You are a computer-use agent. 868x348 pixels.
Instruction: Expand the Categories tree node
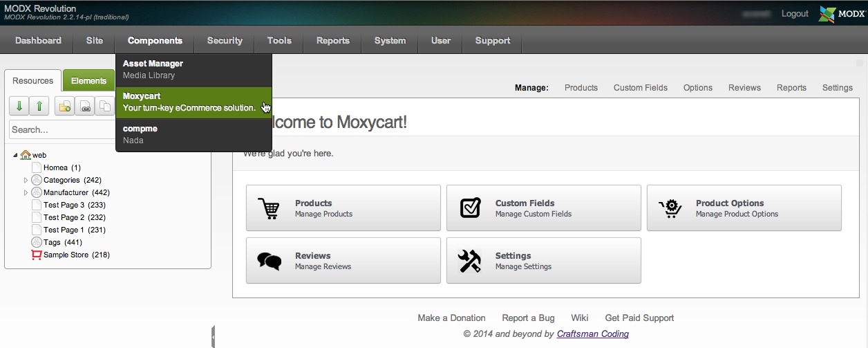click(26, 180)
